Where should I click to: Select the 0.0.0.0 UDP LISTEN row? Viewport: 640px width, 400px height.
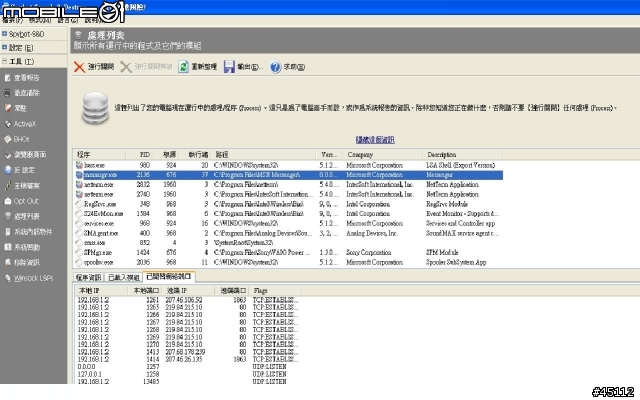188,367
